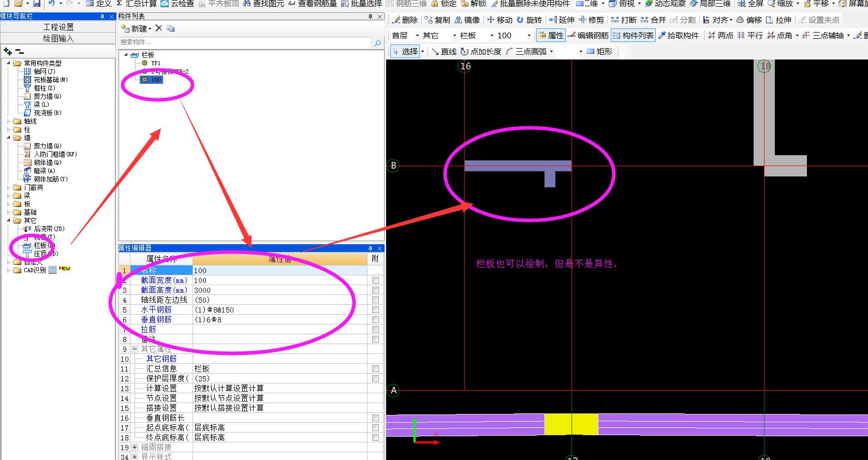Activate the 镜像 (mirror) tool
The height and width of the screenshot is (460, 868).
tap(467, 20)
